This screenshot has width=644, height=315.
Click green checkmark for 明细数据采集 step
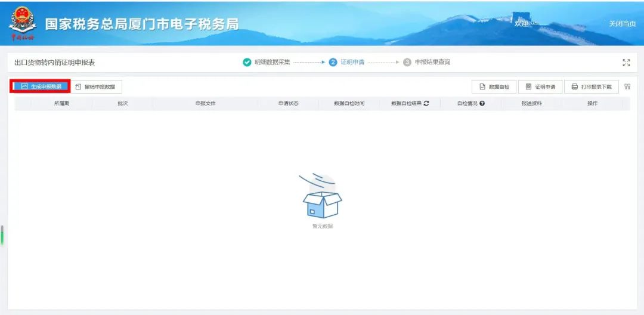[247, 62]
